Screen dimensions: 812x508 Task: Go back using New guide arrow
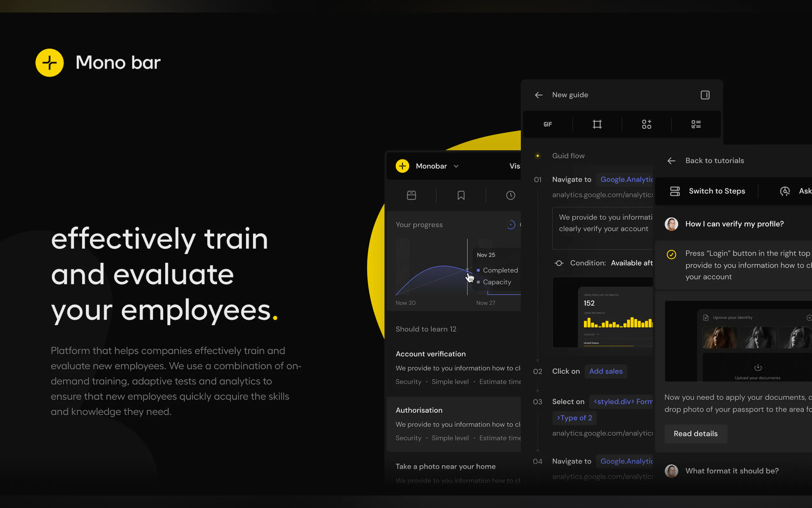[538, 95]
